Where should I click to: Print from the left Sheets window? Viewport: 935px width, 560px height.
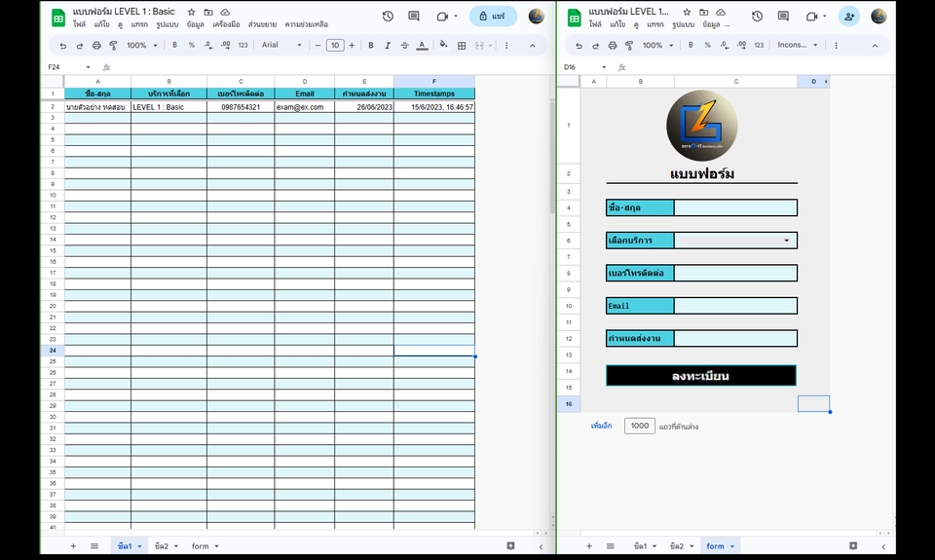point(96,46)
